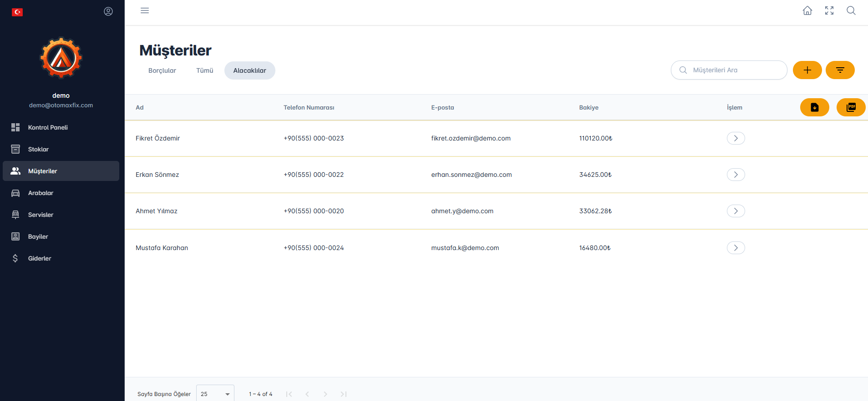Image resolution: width=868 pixels, height=401 pixels.
Task: Click phone number +90(555) 000-0023
Action: pos(314,138)
